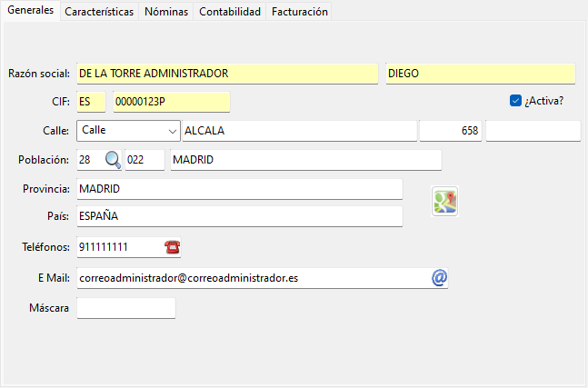The image size is (588, 388).
Task: Click the street number field 658
Action: 451,131
